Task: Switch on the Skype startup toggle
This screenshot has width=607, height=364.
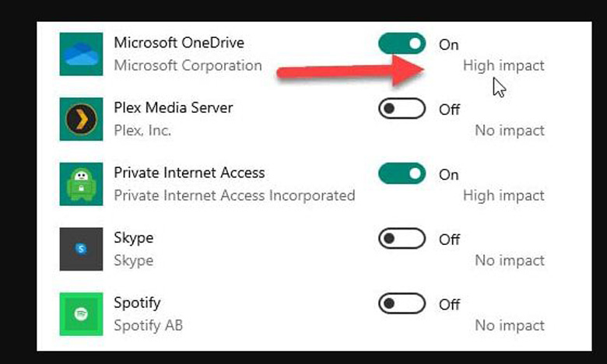Action: (x=402, y=239)
